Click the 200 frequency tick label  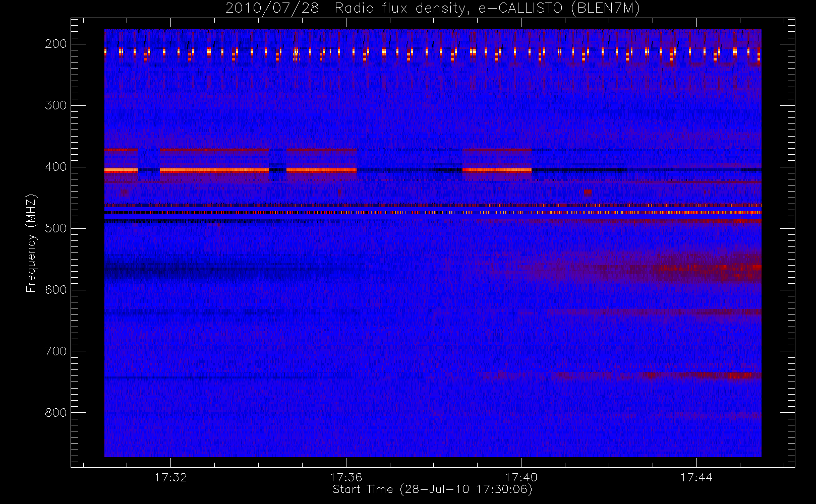click(x=56, y=44)
